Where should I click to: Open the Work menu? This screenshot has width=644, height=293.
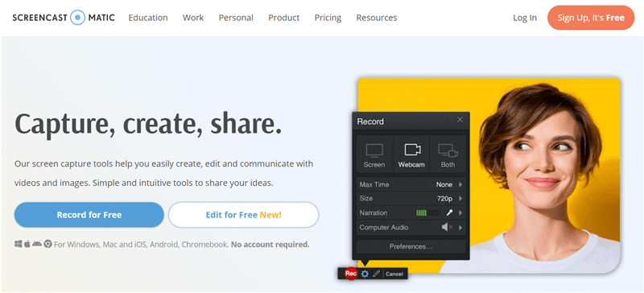[x=193, y=18]
